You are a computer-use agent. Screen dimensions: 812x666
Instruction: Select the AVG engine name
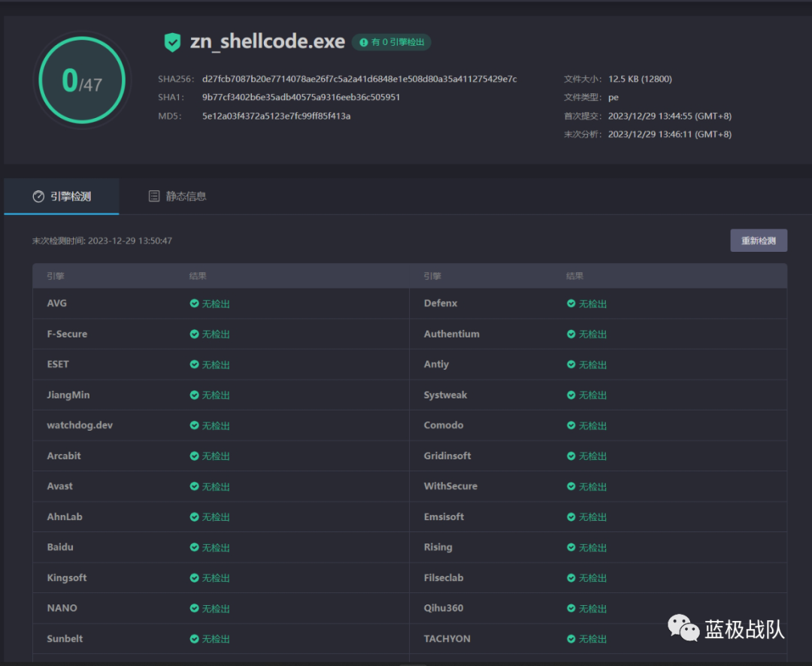(57, 304)
